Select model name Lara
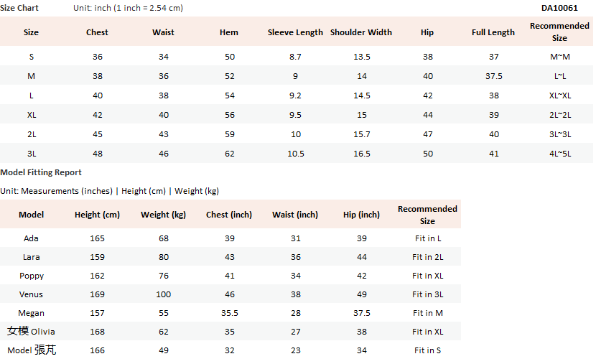 (x=32, y=257)
